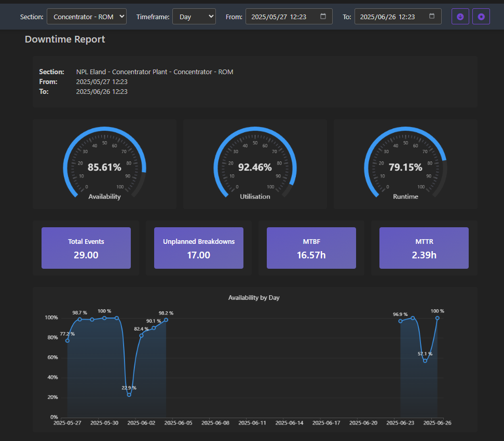Viewport: 504px width, 441px height.
Task: Focus the To date field 2025/06/26
Action: point(398,17)
